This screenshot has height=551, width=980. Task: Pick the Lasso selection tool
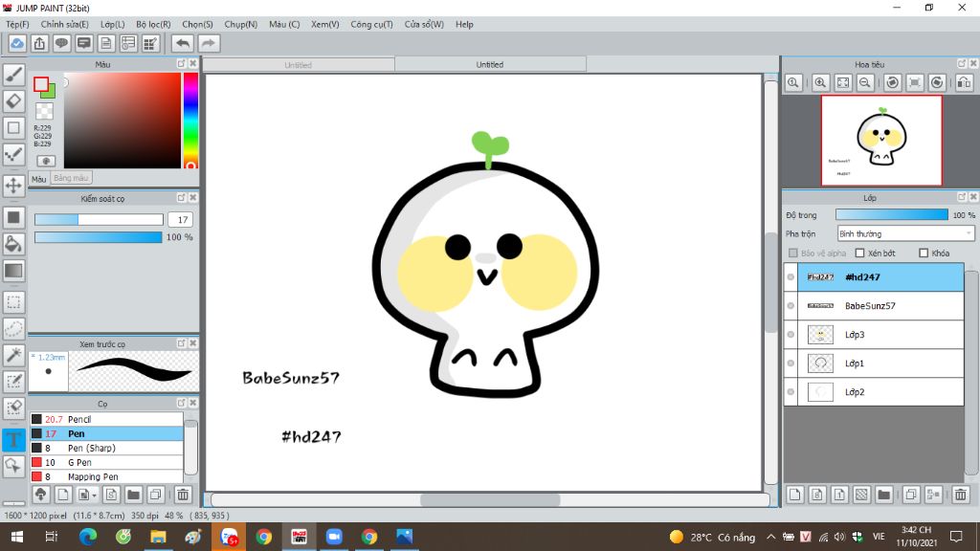pyautogui.click(x=13, y=329)
